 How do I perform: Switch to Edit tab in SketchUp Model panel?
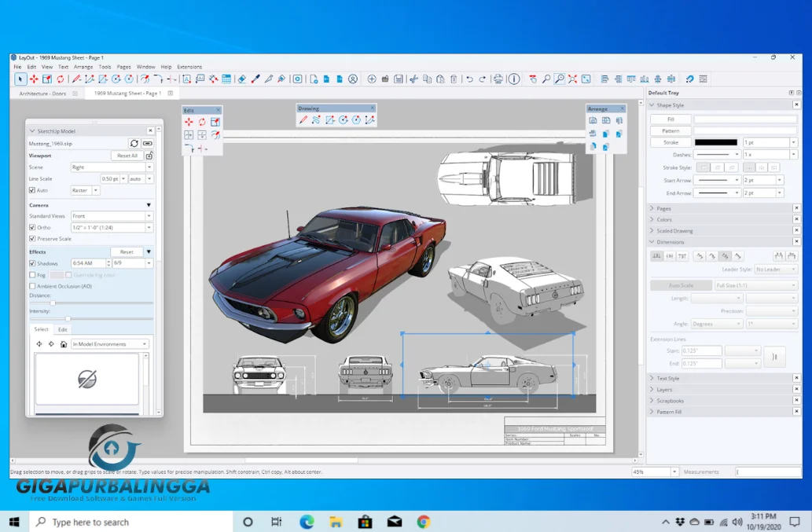pyautogui.click(x=62, y=330)
